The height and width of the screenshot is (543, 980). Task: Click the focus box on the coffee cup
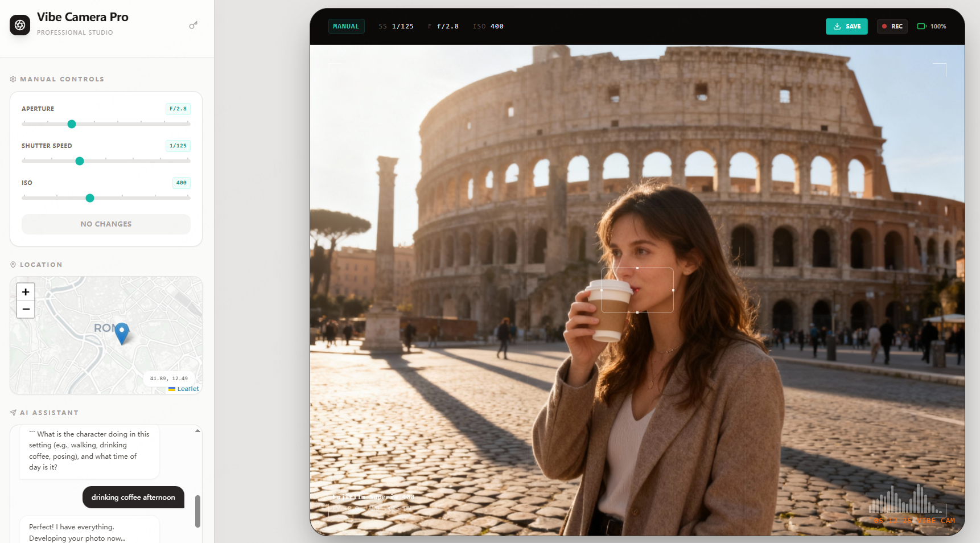(x=637, y=290)
